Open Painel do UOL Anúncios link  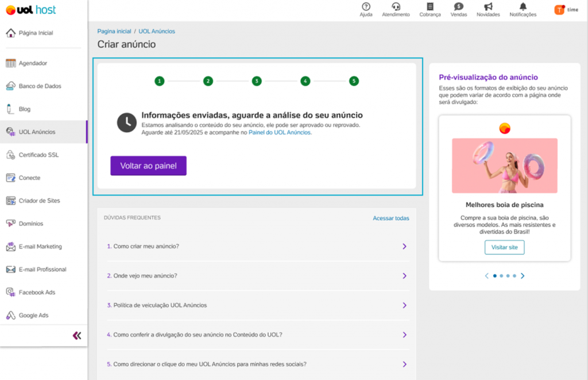click(280, 133)
